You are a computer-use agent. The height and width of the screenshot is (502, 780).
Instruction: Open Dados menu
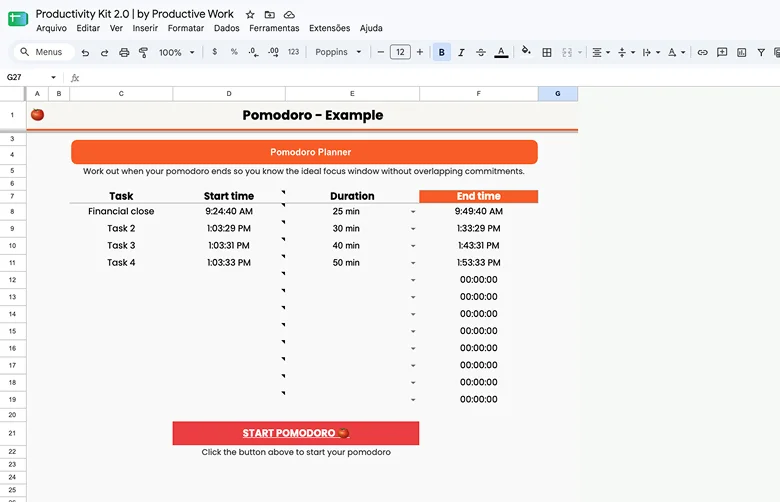coord(226,28)
